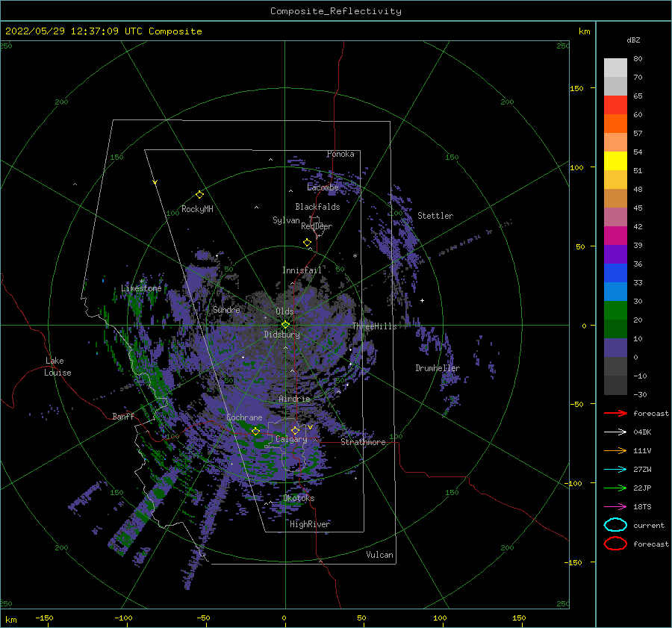This screenshot has height=628, width=672.
Task: Click the cyan 27ZW arrow icon
Action: coord(615,470)
